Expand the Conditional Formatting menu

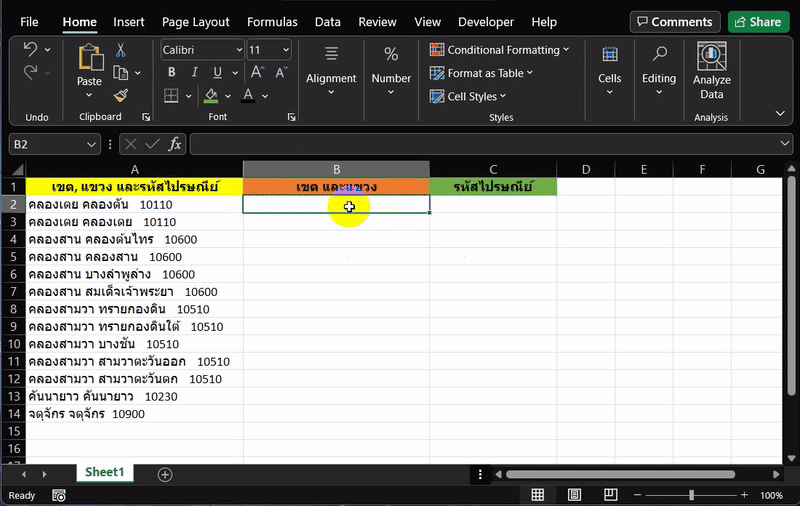(x=499, y=50)
